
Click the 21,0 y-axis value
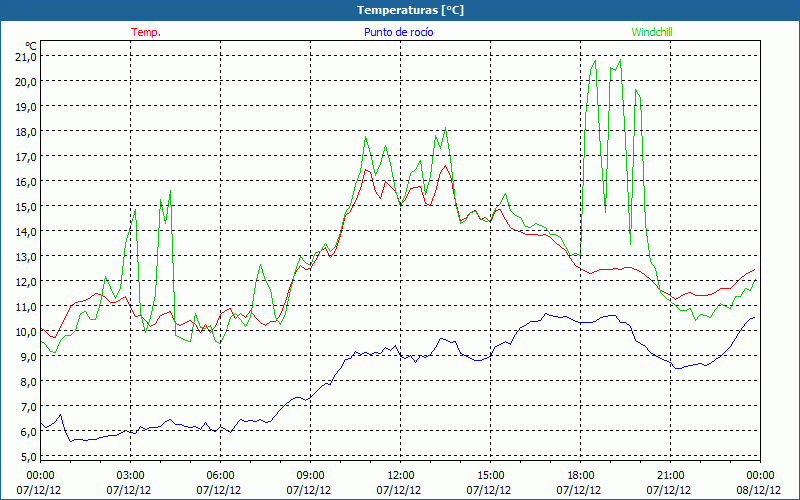point(26,57)
